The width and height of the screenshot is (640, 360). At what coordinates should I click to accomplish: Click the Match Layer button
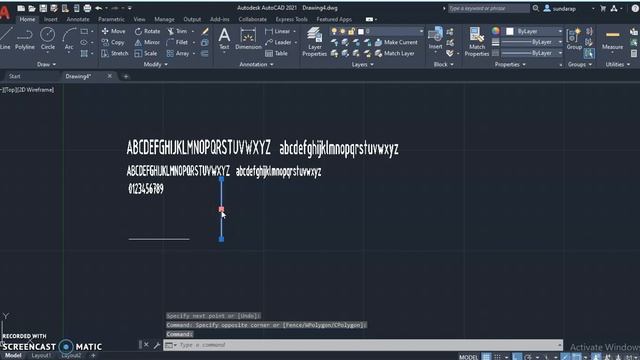(395, 53)
